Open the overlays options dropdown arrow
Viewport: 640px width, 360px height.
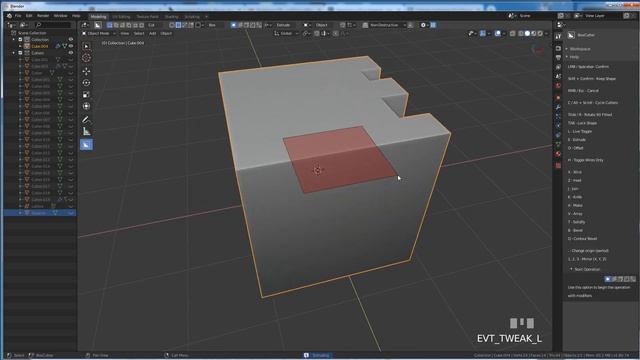click(504, 33)
